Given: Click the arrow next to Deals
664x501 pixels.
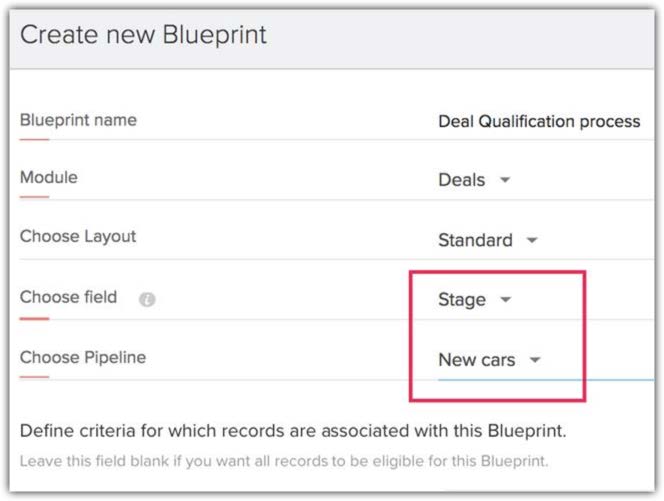Looking at the screenshot, I should [x=505, y=180].
